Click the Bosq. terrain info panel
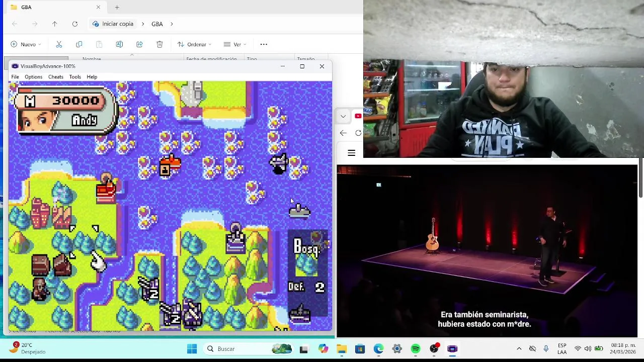The height and width of the screenshot is (362, 644). tap(307, 274)
